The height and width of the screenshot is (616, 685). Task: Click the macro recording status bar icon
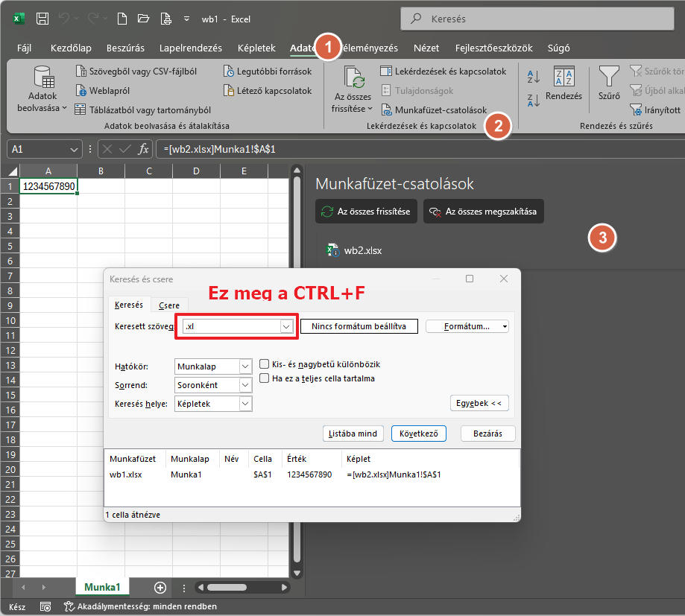(x=45, y=607)
